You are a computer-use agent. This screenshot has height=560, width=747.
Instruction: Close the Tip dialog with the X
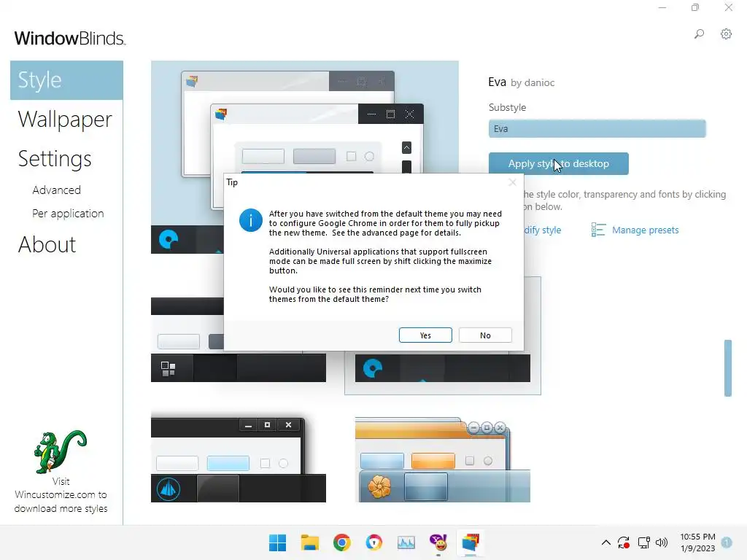click(512, 182)
